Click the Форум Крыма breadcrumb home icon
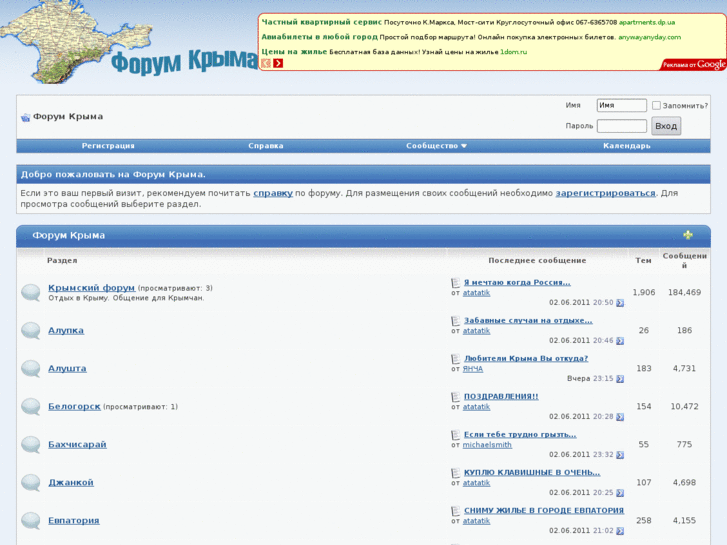Image resolution: width=727 pixels, height=545 pixels. (26, 117)
